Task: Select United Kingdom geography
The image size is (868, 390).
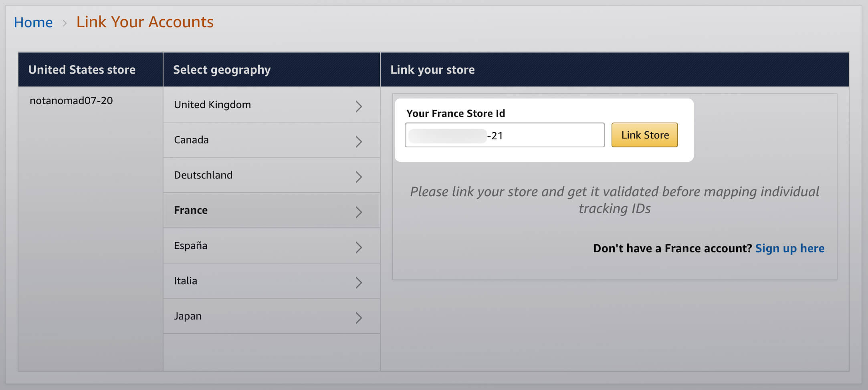Action: pyautogui.click(x=212, y=105)
